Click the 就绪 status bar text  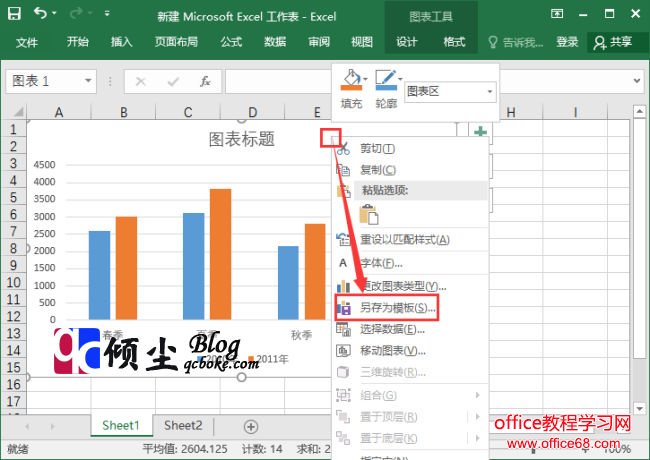[x=17, y=449]
